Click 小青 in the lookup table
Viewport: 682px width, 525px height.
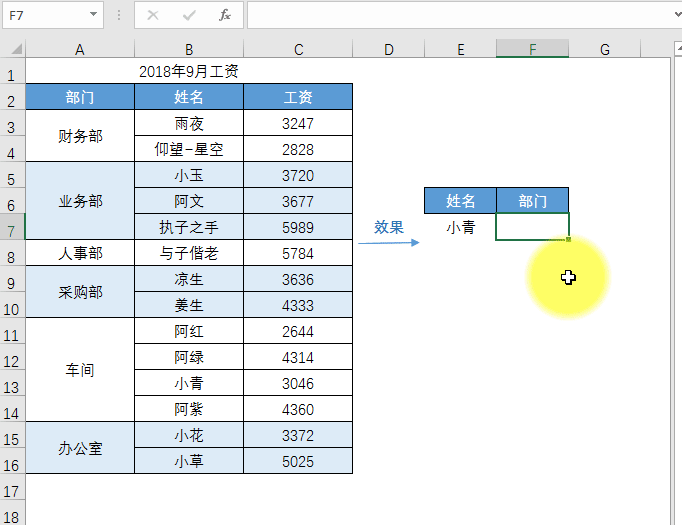pyautogui.click(x=461, y=227)
